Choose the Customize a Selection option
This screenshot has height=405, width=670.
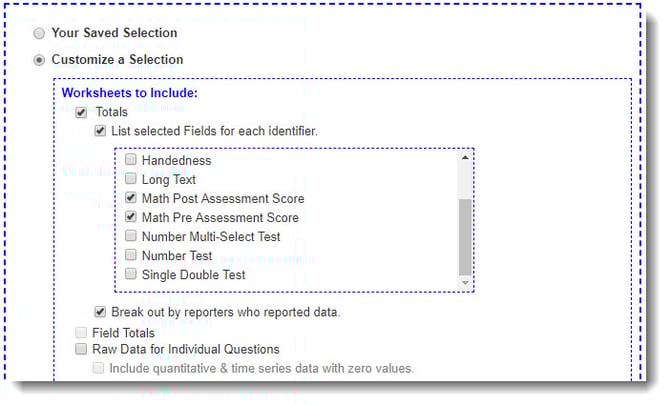[x=39, y=60]
